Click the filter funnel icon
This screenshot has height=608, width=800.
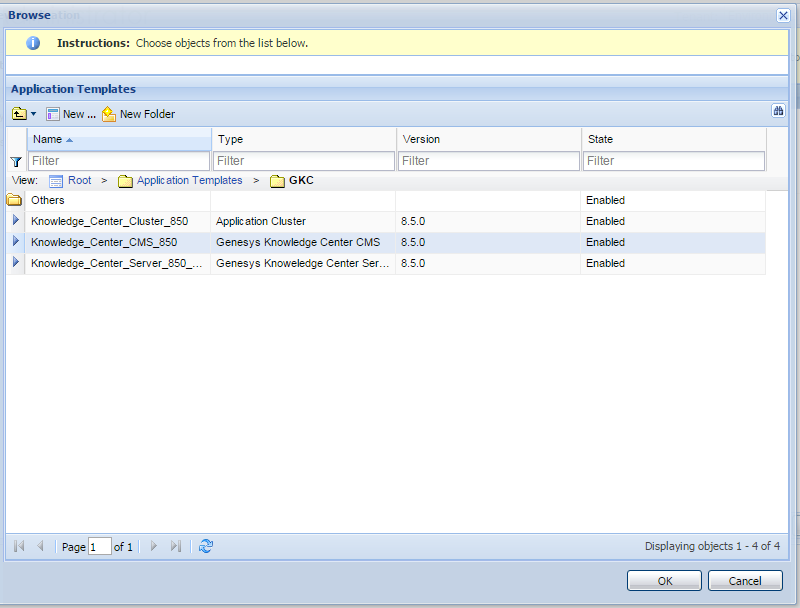point(16,162)
